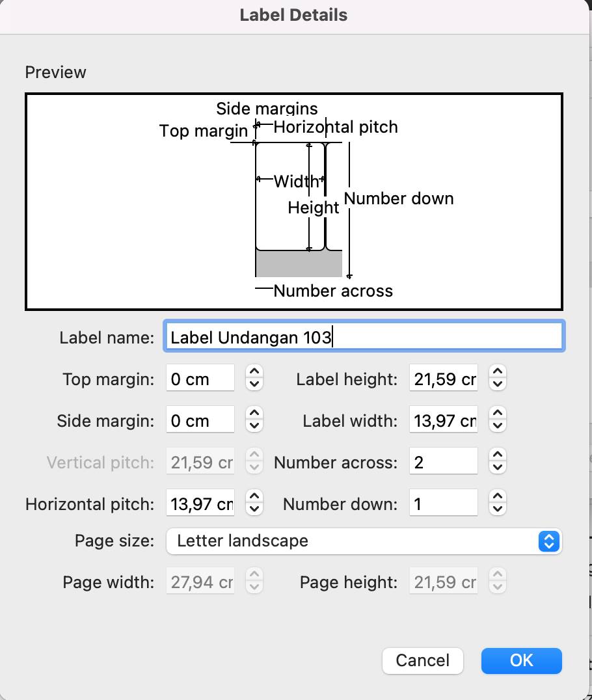The width and height of the screenshot is (592, 700).
Task: Click the "Number across" text in preview
Action: [333, 291]
